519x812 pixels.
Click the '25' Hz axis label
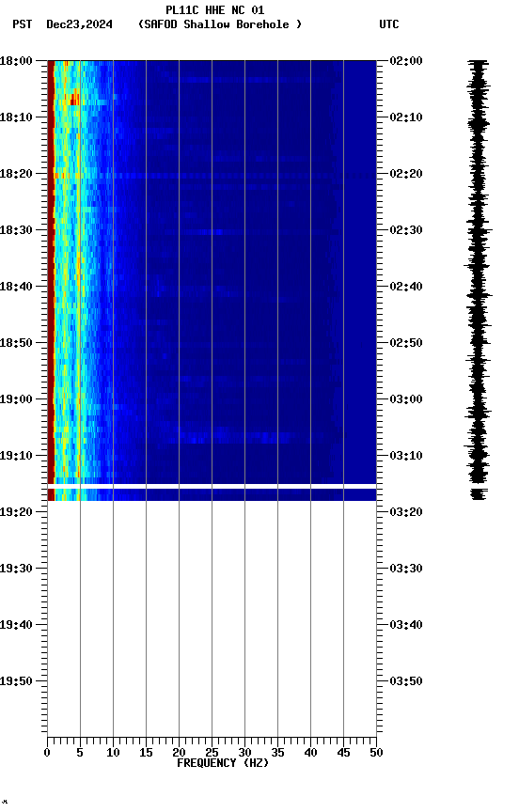click(x=212, y=753)
